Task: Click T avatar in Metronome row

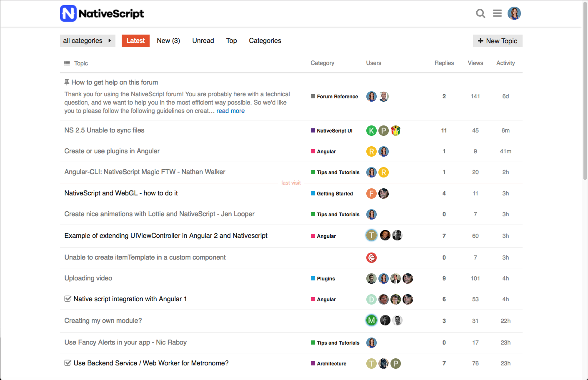Action: click(x=371, y=363)
